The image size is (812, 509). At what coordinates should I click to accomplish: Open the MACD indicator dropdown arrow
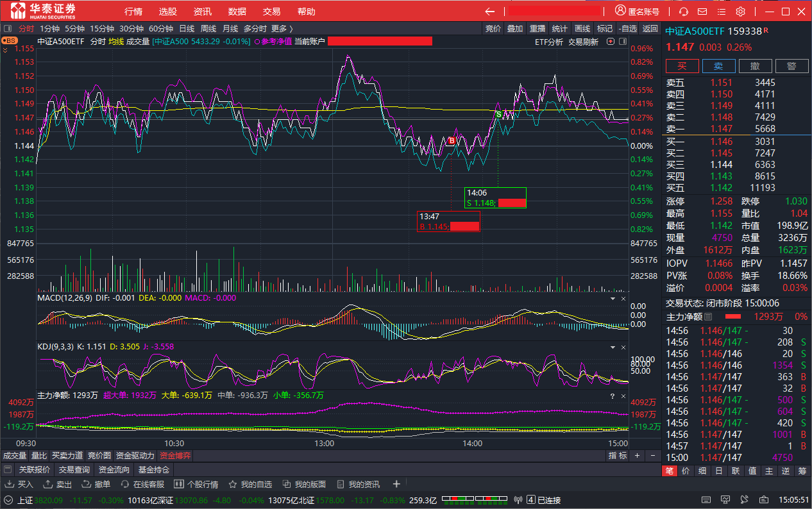coord(612,299)
